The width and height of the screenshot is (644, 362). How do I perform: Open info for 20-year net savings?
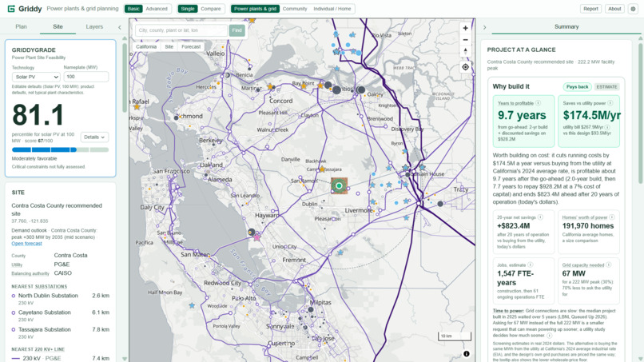click(540, 217)
